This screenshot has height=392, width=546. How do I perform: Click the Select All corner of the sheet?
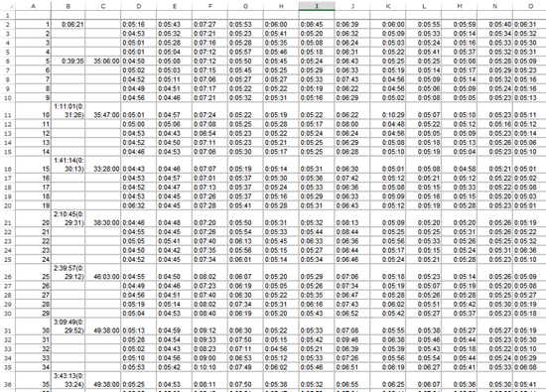(x=8, y=6)
